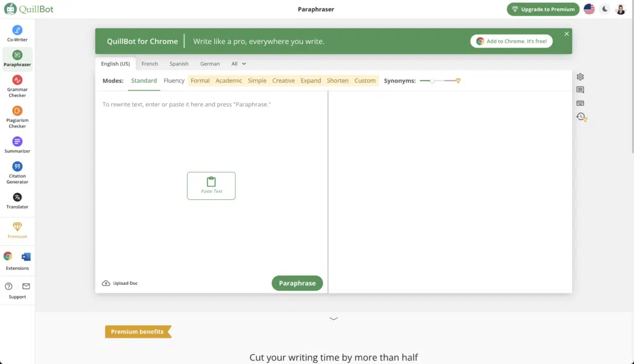Expand the section with the down chevron
This screenshot has width=634, height=364.
334,319
